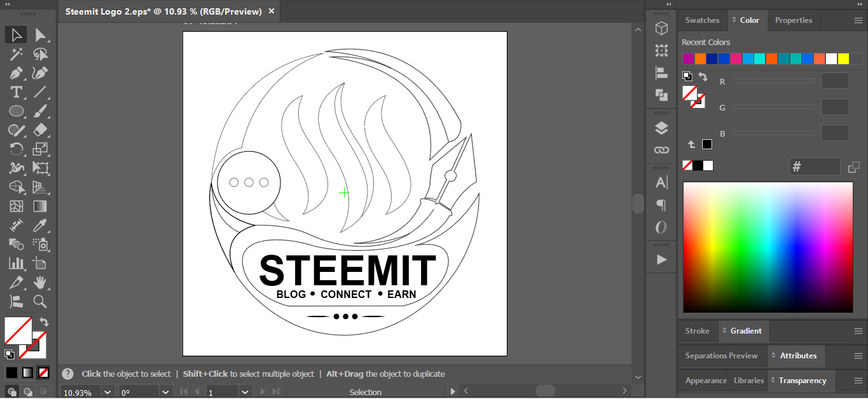Set toolbar paint mode to Gradient

(x=28, y=372)
